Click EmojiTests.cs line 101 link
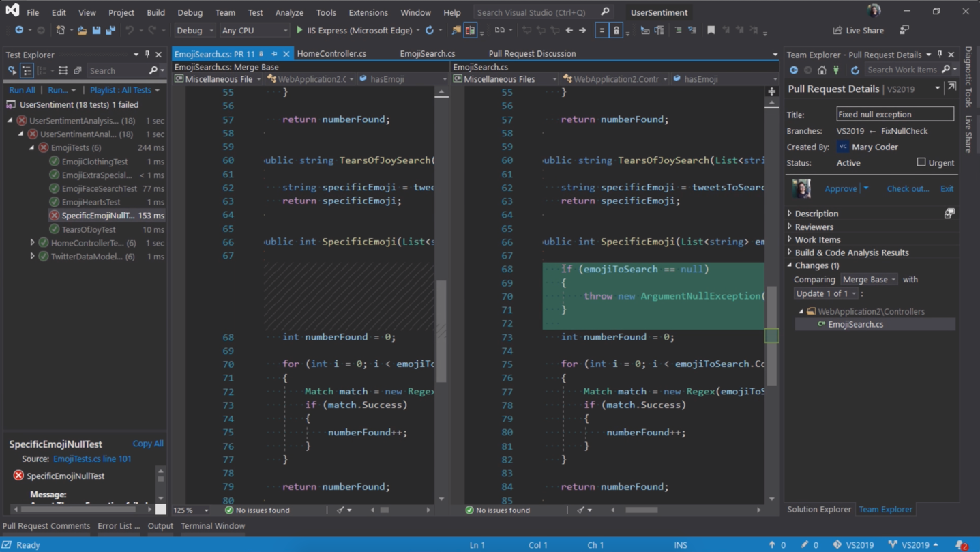The width and height of the screenshot is (980, 552). click(x=93, y=459)
